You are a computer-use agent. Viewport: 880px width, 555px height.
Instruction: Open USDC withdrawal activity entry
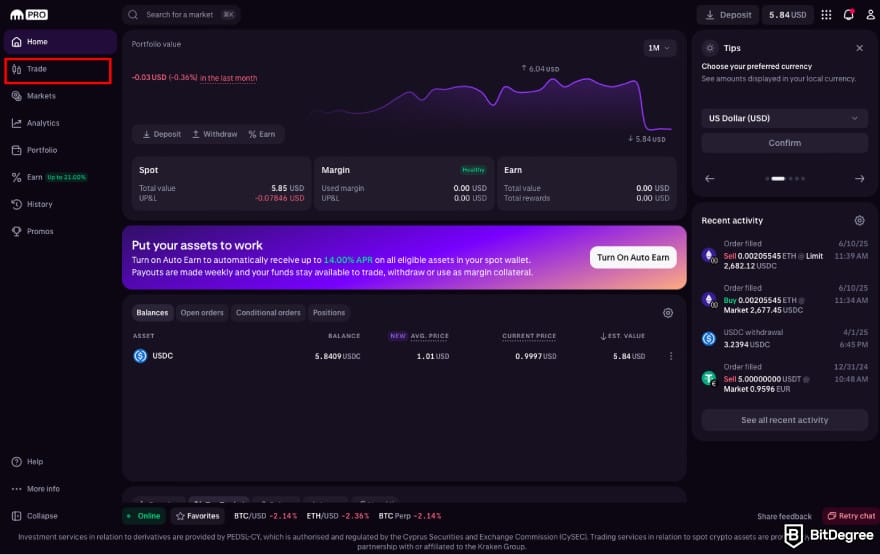[x=784, y=338]
